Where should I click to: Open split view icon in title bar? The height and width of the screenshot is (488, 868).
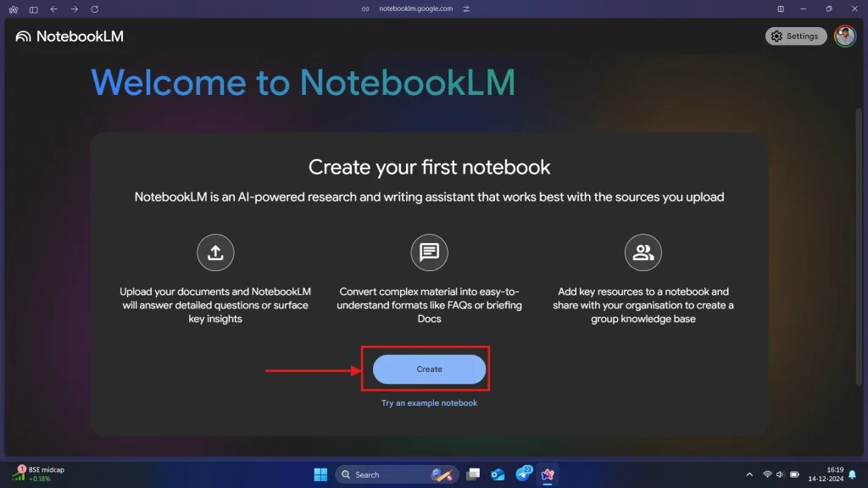point(781,8)
